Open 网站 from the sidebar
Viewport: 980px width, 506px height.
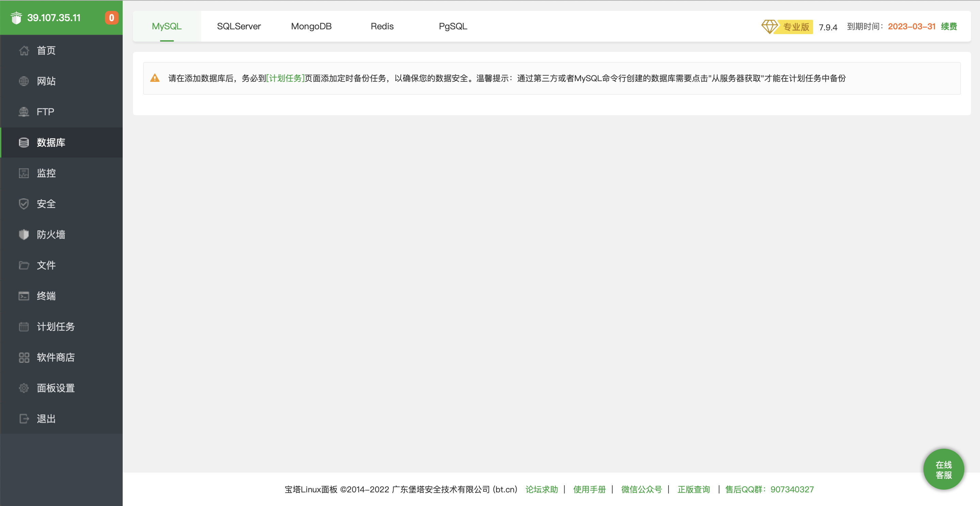click(x=46, y=81)
